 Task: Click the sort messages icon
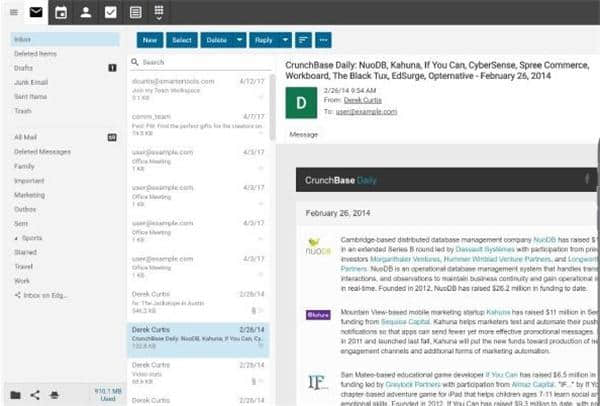coord(303,40)
